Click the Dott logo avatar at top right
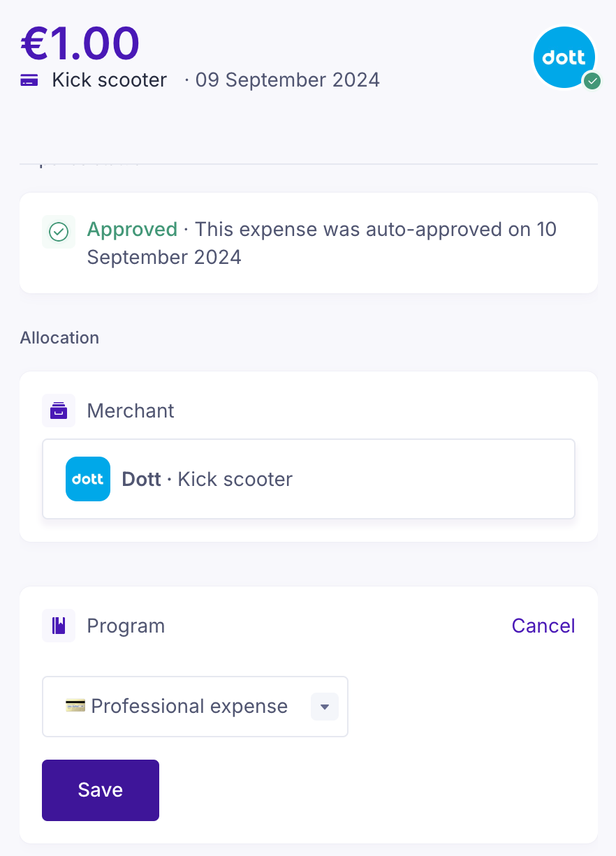 point(564,58)
